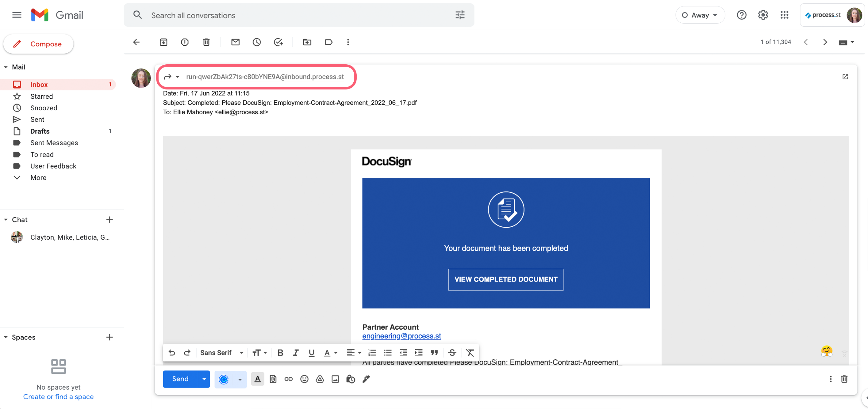Click the Compose button
Screen dimensions: 868x409
(38, 44)
